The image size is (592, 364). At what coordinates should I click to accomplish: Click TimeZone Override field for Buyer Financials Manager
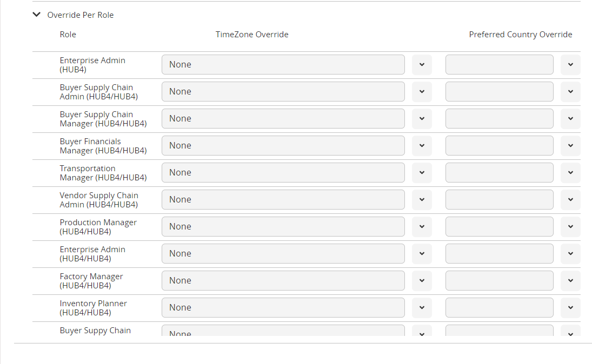tap(283, 146)
